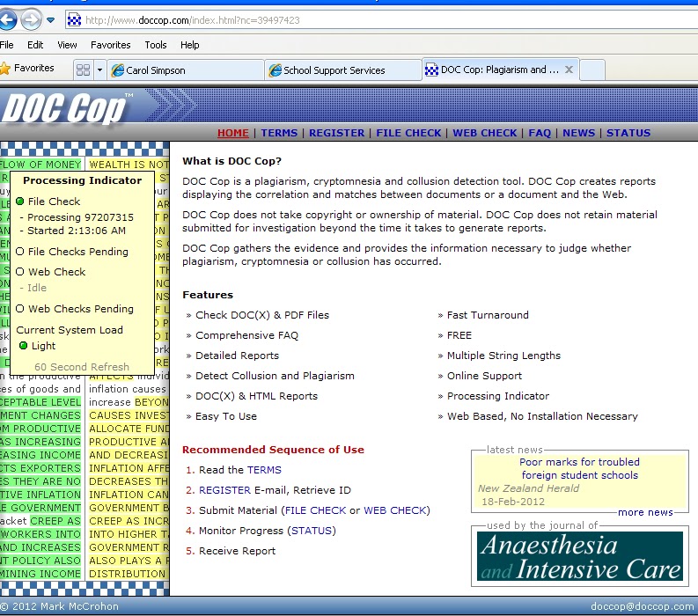This screenshot has width=698, height=616.
Task: Click REGISTER link in step 2
Action: [224, 490]
